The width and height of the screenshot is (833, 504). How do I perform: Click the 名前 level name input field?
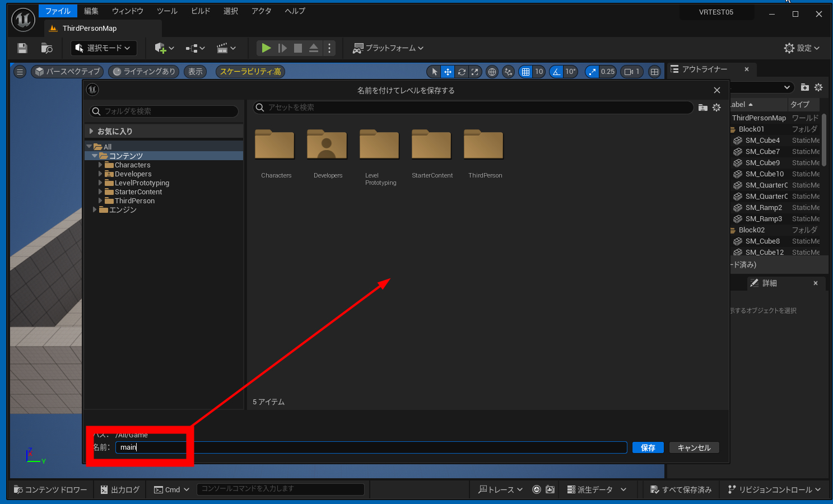(x=370, y=447)
